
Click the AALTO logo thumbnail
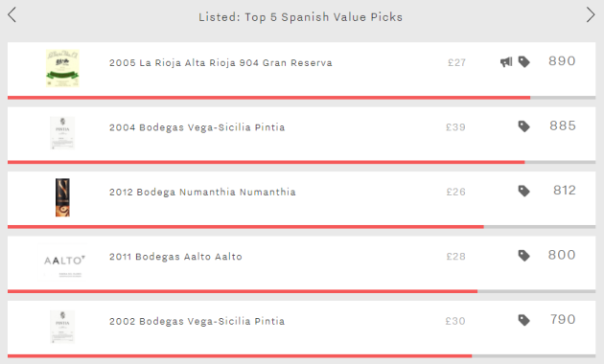click(62, 262)
